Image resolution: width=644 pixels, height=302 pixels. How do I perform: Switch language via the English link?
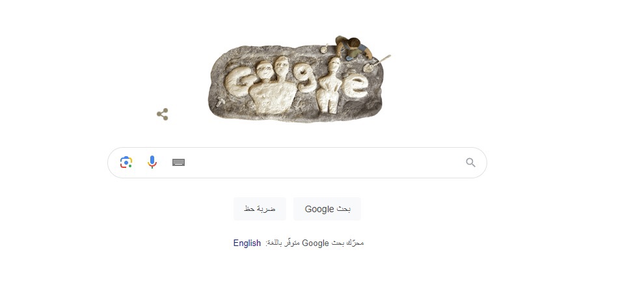(247, 243)
